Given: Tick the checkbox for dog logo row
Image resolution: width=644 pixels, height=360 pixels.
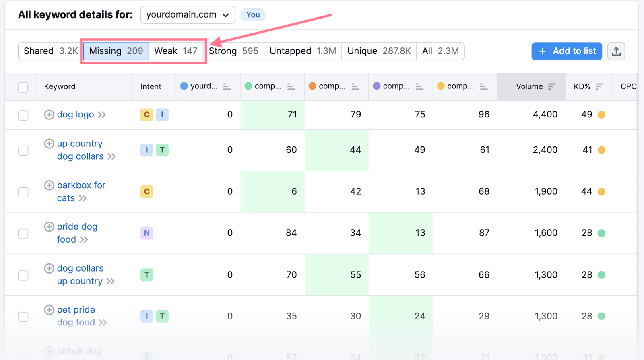Looking at the screenshot, I should point(23,115).
